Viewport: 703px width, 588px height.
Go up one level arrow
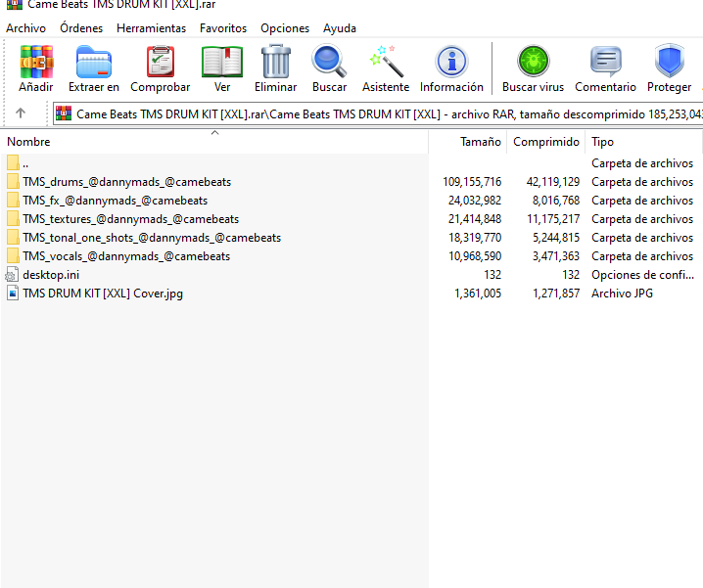(x=21, y=113)
